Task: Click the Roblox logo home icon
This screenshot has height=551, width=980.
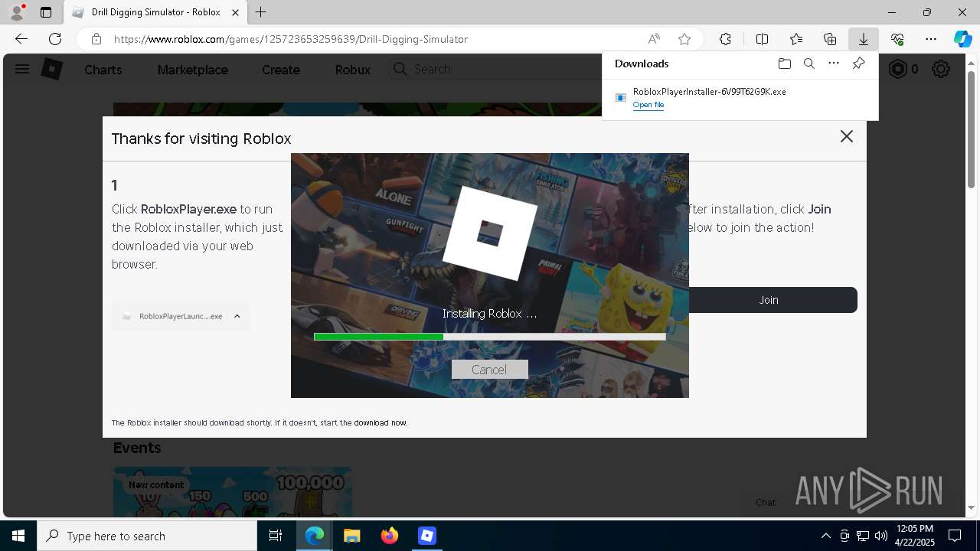Action: click(x=51, y=69)
